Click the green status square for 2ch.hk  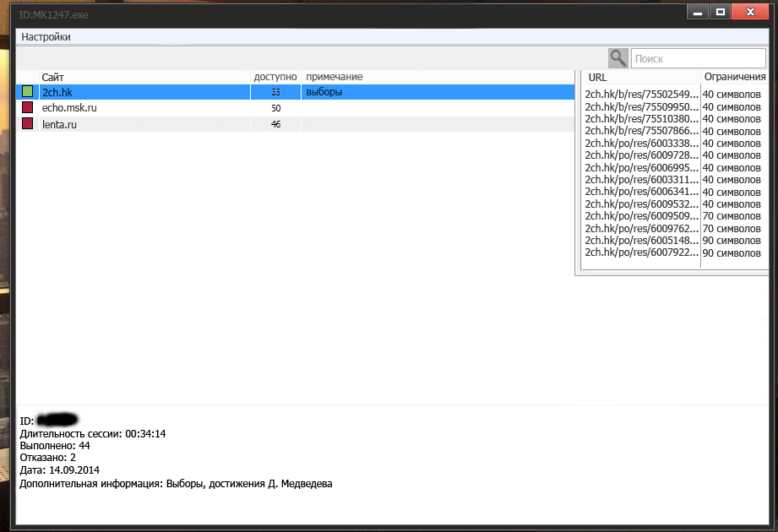pyautogui.click(x=27, y=92)
